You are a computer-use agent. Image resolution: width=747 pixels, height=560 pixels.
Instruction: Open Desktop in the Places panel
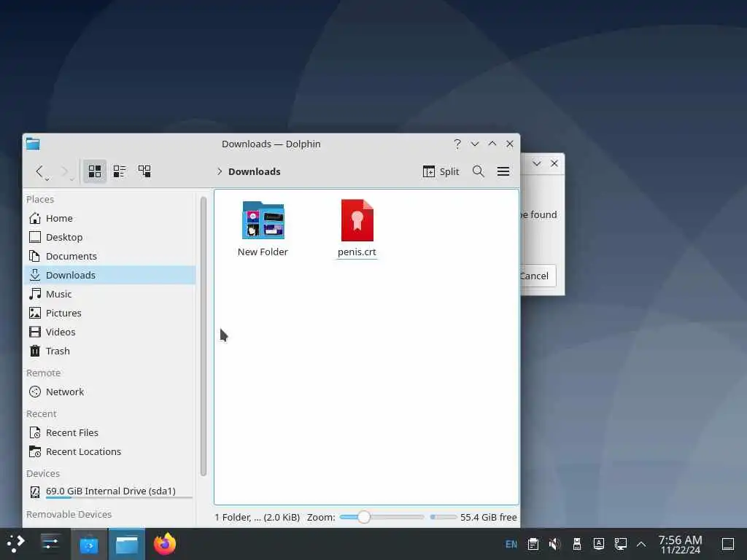(x=109, y=237)
